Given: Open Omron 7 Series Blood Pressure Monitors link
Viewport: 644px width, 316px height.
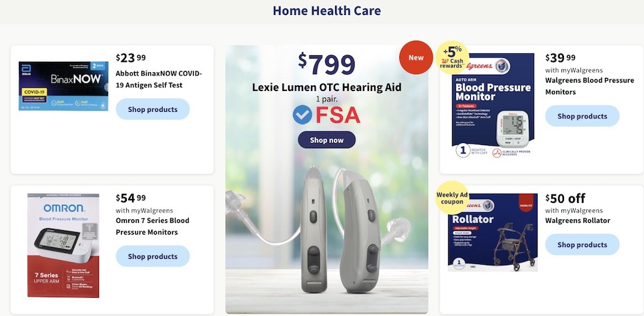Looking at the screenshot, I should [152, 226].
